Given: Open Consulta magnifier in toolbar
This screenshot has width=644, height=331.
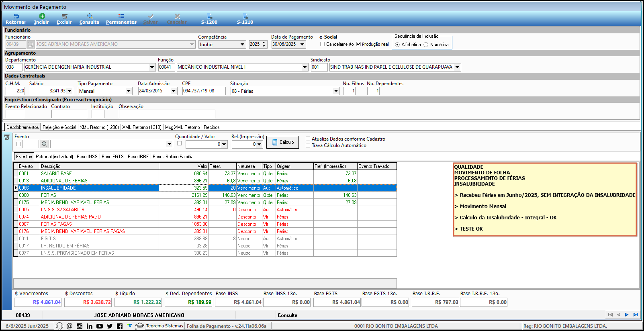Looking at the screenshot, I should click(x=90, y=16).
